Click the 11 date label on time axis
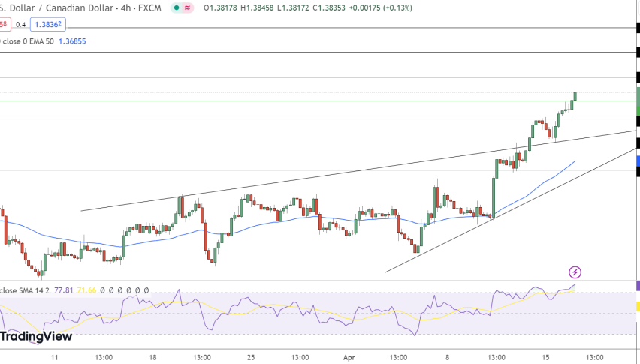 (54, 357)
